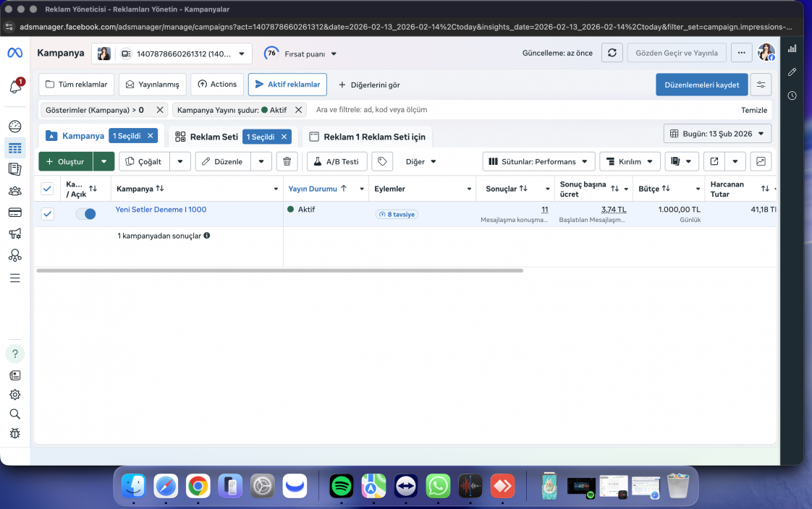Screen dimensions: 812x509
Task: Click the Meta logo icon
Action: click(x=15, y=53)
